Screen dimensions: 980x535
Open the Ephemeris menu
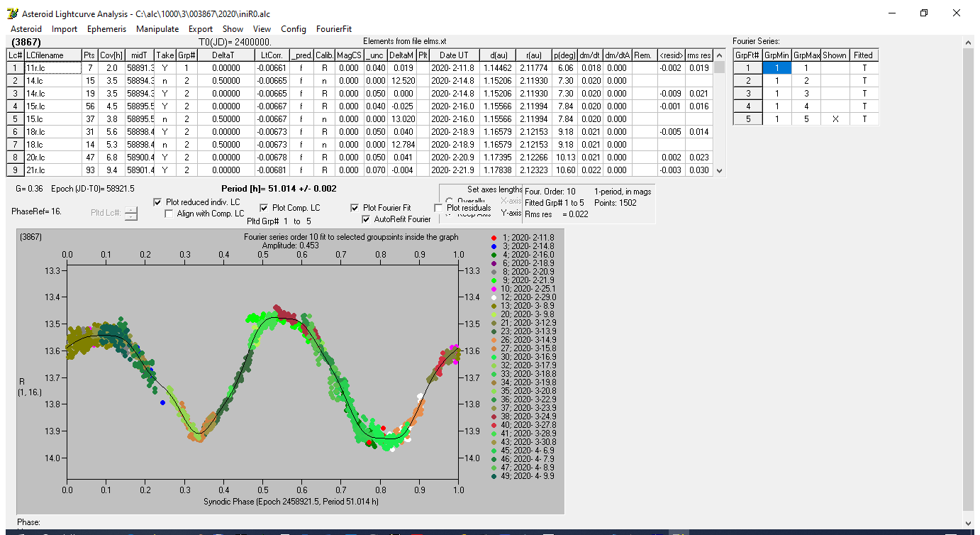click(106, 29)
